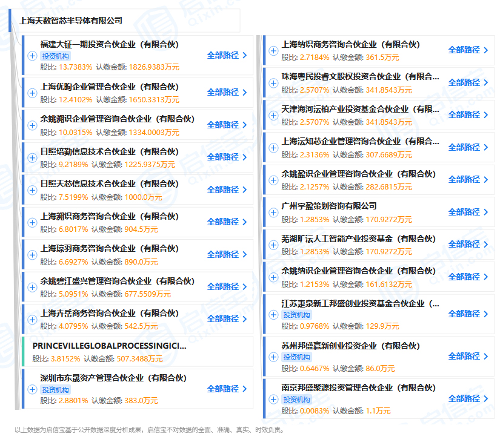Click company name 南京邦盛聚源投资管理合伙企业（有限合伙）
Viewport: 500px width, 448px height.
point(358,388)
